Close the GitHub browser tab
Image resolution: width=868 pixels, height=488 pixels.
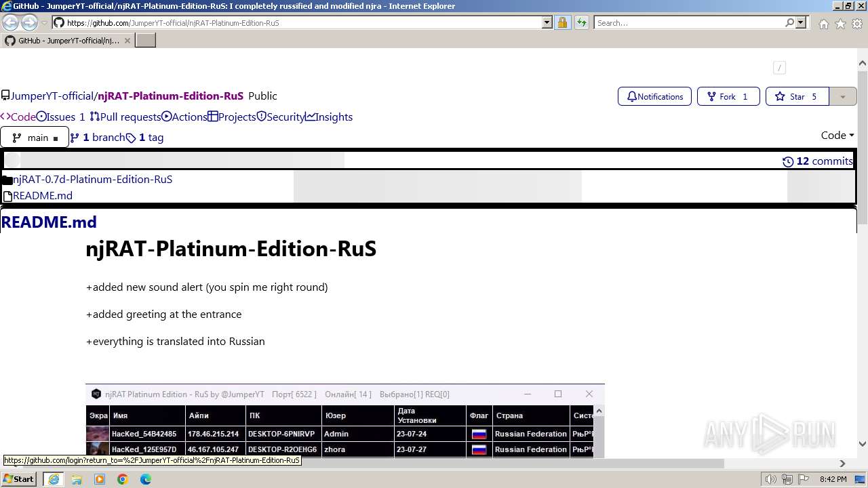(x=127, y=41)
